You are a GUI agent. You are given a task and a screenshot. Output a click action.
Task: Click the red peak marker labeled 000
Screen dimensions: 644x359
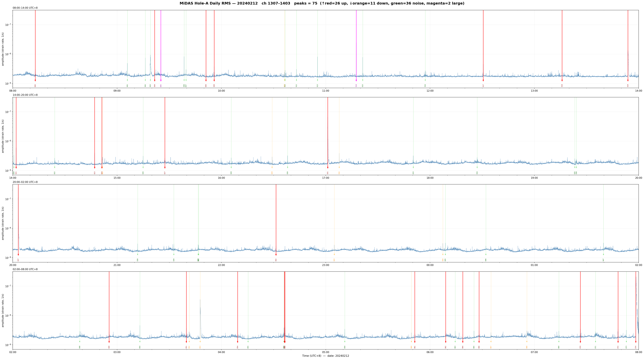pyautogui.click(x=35, y=80)
